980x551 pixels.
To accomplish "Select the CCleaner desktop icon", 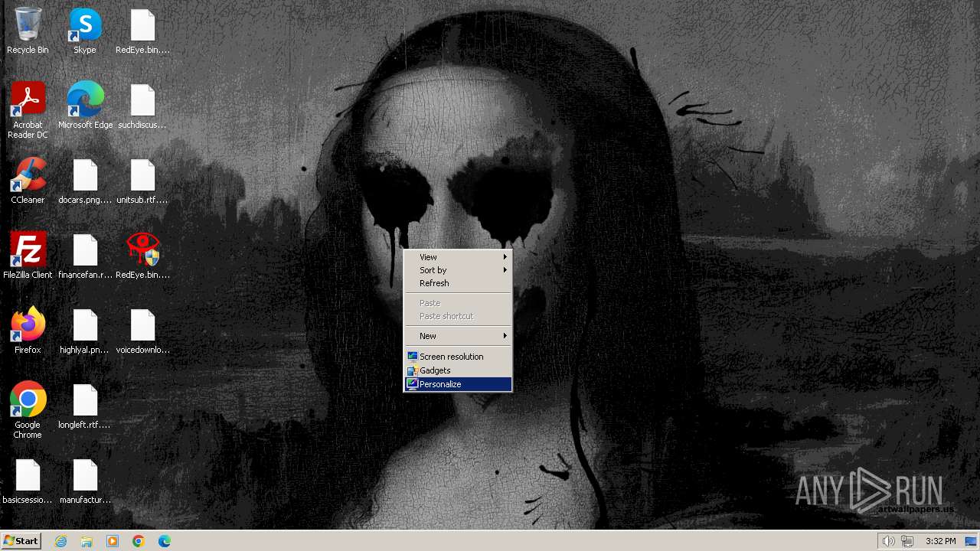I will click(x=28, y=181).
